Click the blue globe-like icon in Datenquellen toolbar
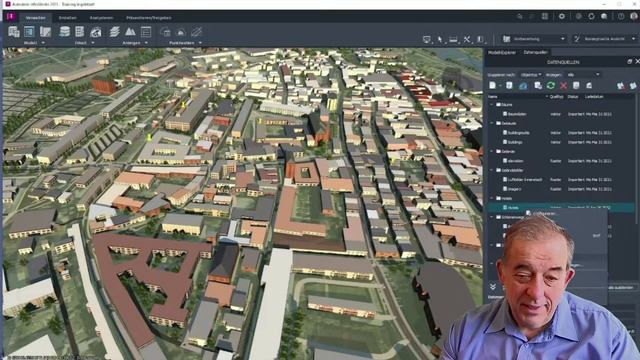 523,86
